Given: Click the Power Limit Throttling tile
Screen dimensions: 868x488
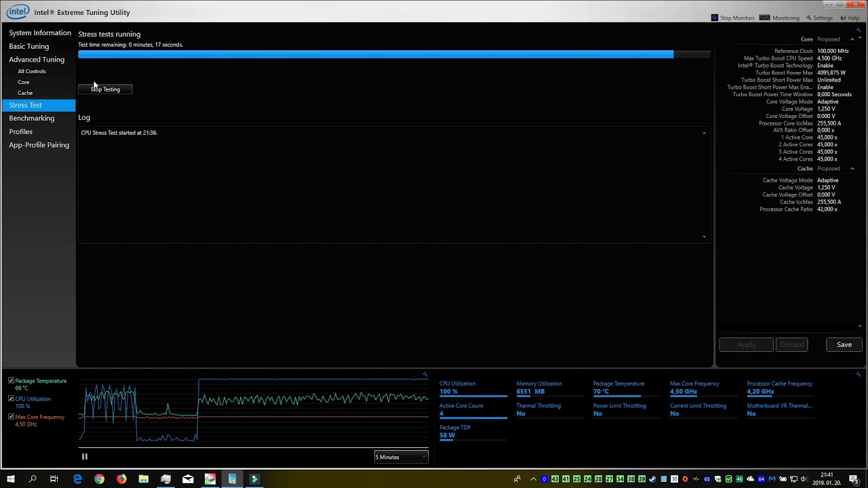Looking at the screenshot, I should tap(627, 410).
